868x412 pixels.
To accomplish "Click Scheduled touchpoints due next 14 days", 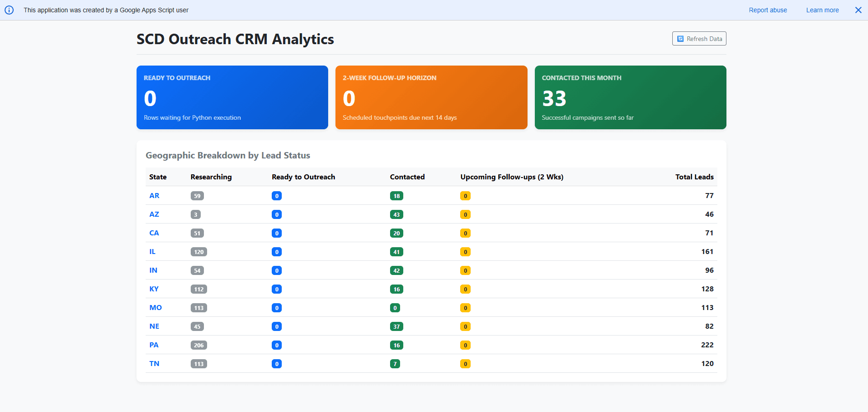I will [400, 117].
